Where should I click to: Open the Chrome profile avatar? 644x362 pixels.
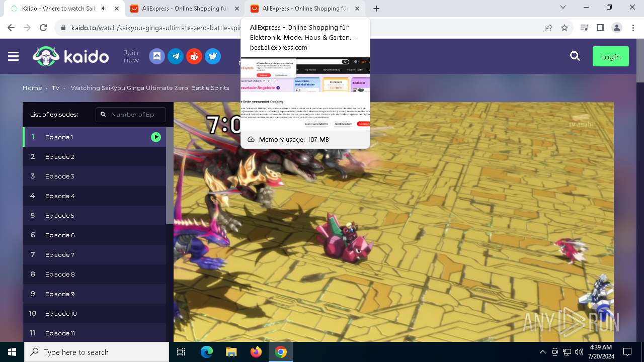click(617, 28)
